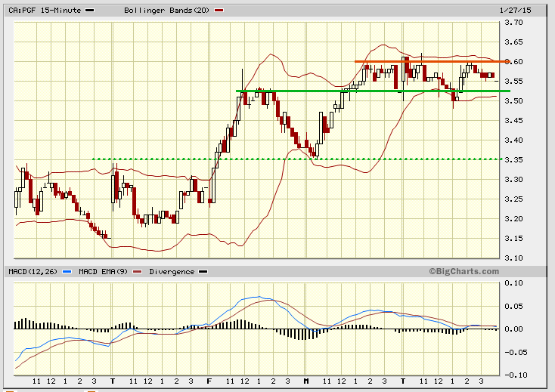
Task: Select the "MACD EMA(9)" legend label
Action: coord(103,272)
